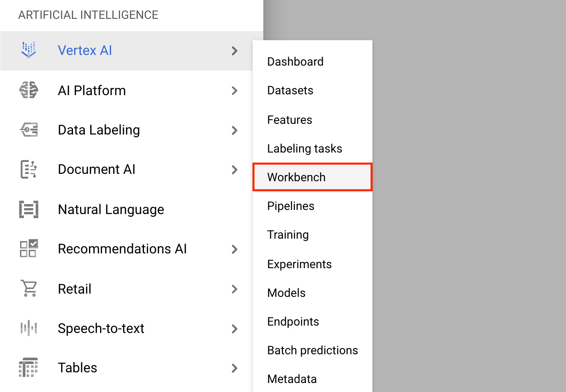Expand the Data Labeling submenu chevron
Image resolution: width=566 pixels, height=392 pixels.
coord(235,130)
